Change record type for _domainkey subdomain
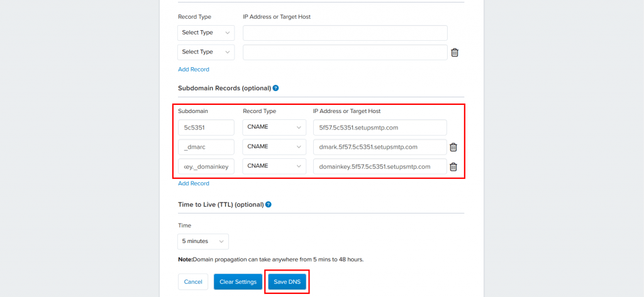Viewport: 644px width, 297px height. click(x=274, y=166)
